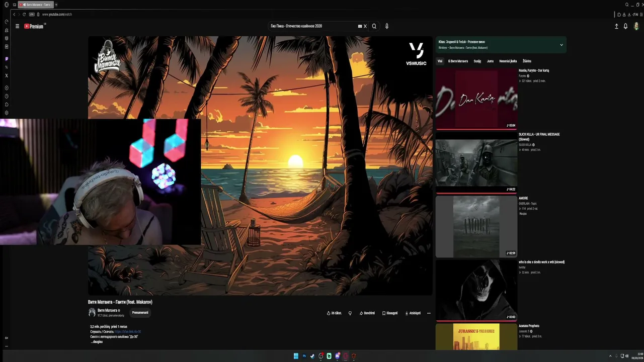Image resolution: width=644 pixels, height=362 pixels.
Task: Click the Витя Матанга channel avatar
Action: tap(92, 313)
